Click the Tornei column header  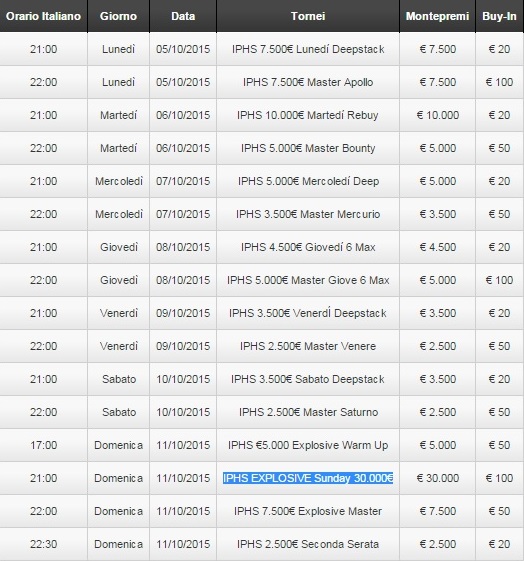coord(308,16)
